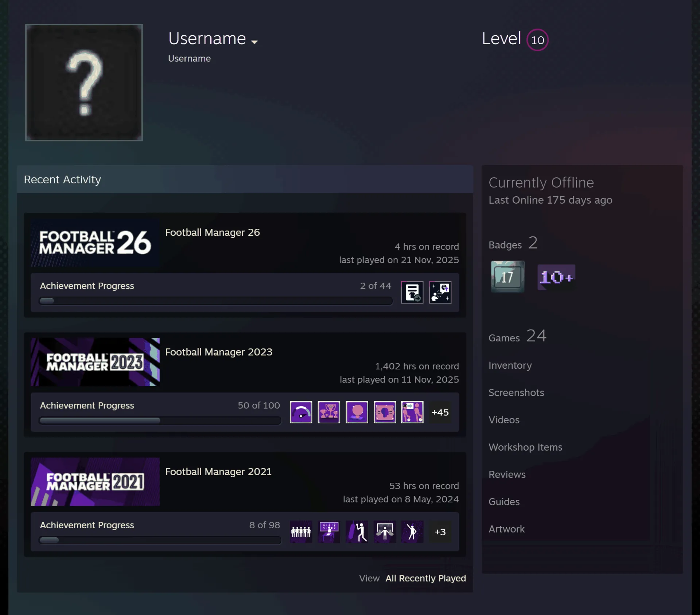
Task: Click the Football Manager 2021 title link
Action: pos(218,471)
